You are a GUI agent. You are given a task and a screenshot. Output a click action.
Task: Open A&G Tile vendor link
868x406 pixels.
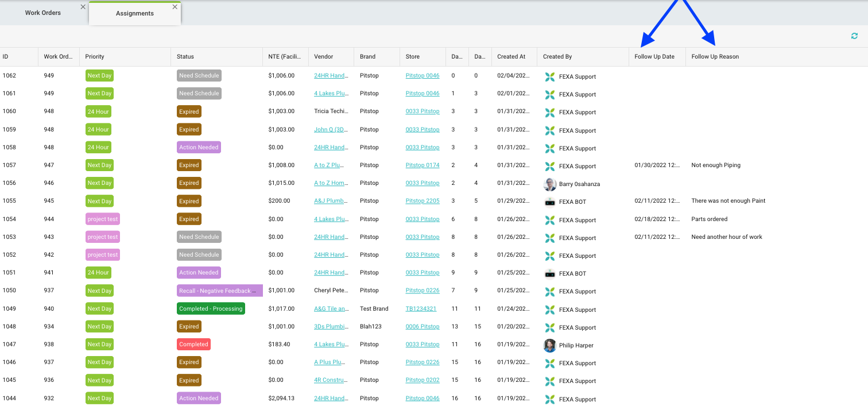(331, 309)
